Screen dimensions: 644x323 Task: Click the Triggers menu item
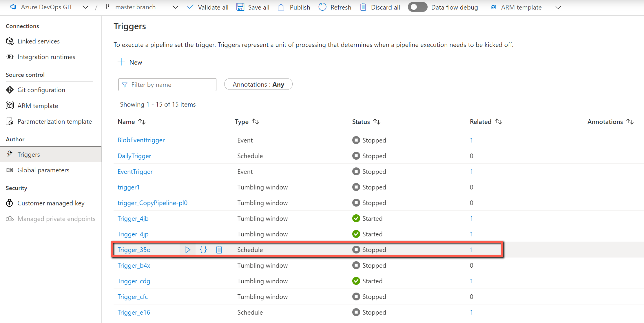pos(28,154)
